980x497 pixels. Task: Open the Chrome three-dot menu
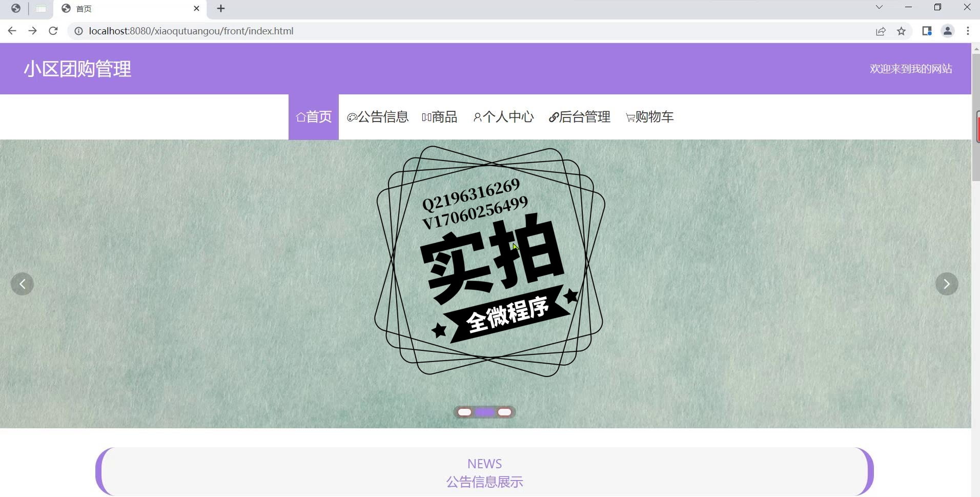[x=968, y=31]
